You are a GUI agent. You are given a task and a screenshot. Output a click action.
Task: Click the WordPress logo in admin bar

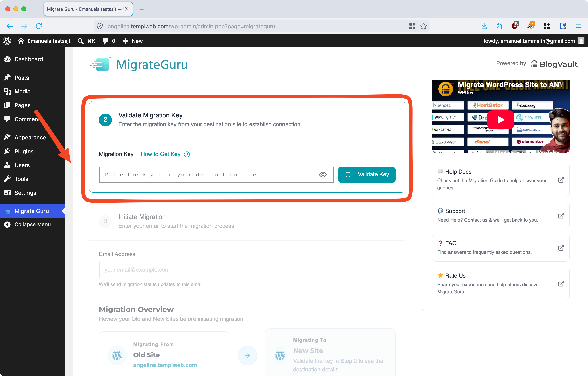[x=7, y=41]
